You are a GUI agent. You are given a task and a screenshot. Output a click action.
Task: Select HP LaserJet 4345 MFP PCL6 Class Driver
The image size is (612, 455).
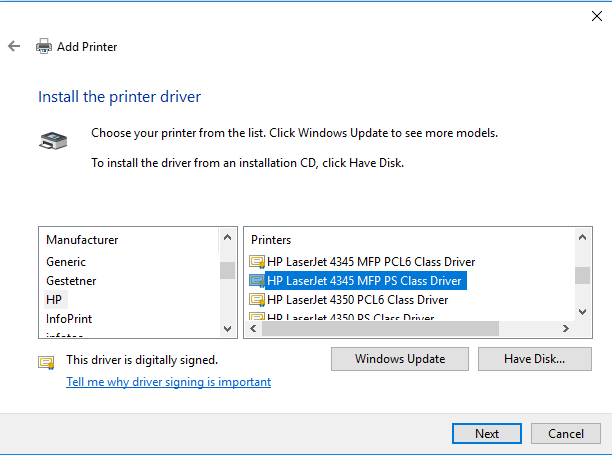point(371,261)
